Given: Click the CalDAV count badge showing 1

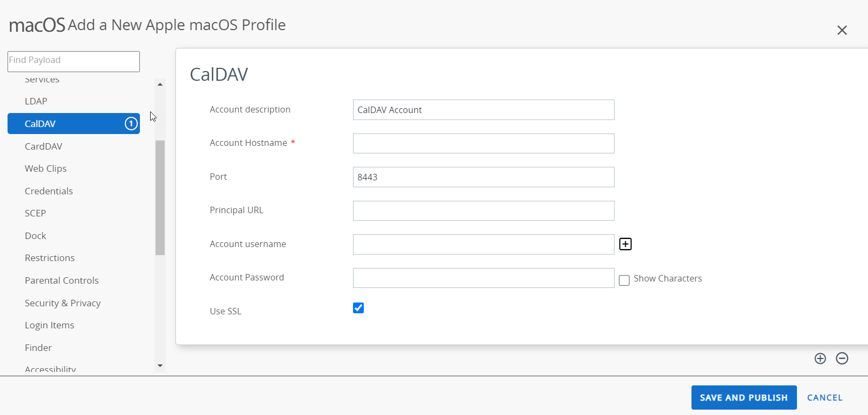Looking at the screenshot, I should pyautogui.click(x=131, y=124).
